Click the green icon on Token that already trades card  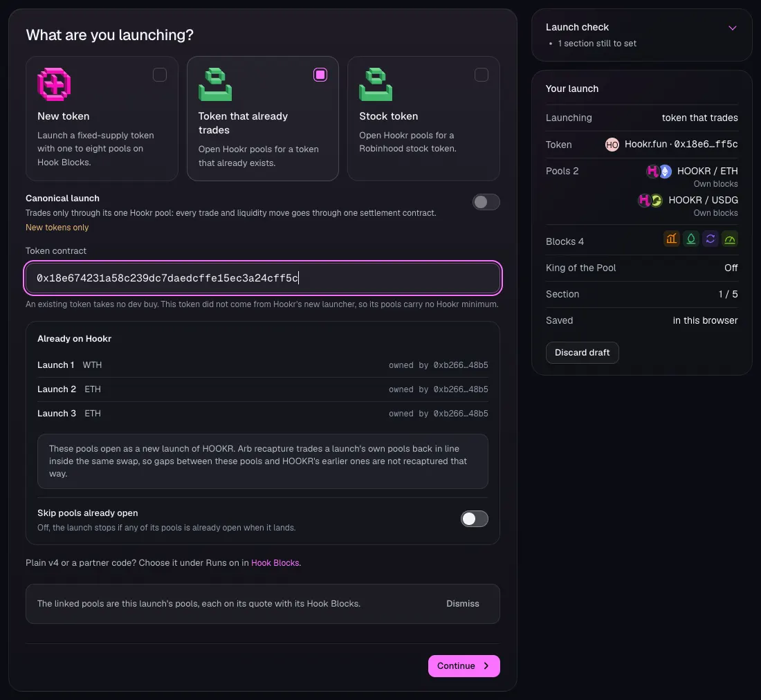(x=215, y=84)
